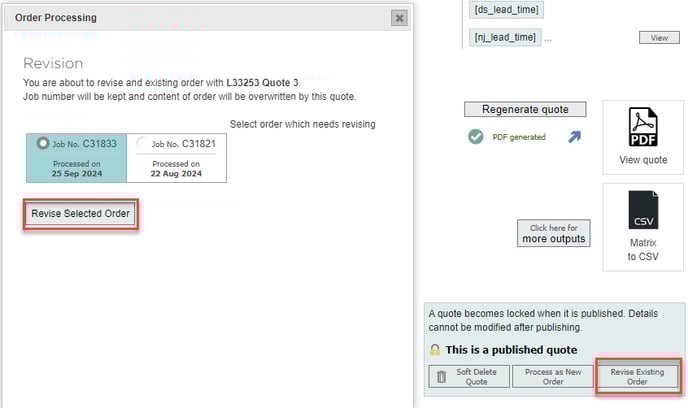Close the Order Processing dialog

[400, 18]
